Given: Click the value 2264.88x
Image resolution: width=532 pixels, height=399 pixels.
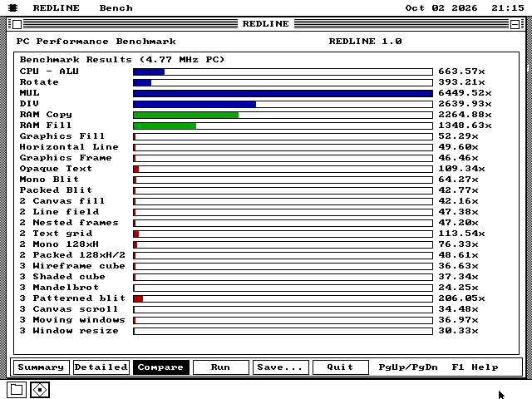Looking at the screenshot, I should (465, 115).
